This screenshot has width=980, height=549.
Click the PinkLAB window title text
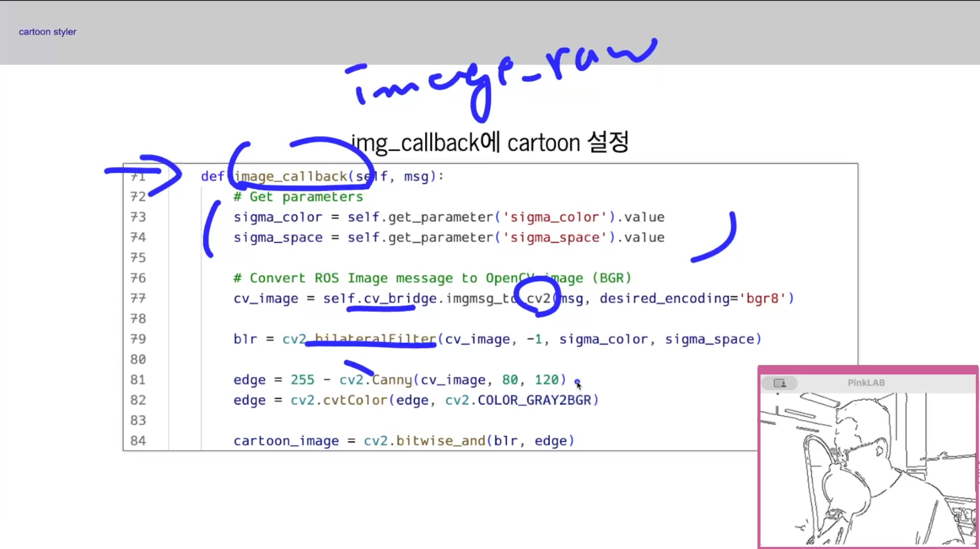point(866,383)
